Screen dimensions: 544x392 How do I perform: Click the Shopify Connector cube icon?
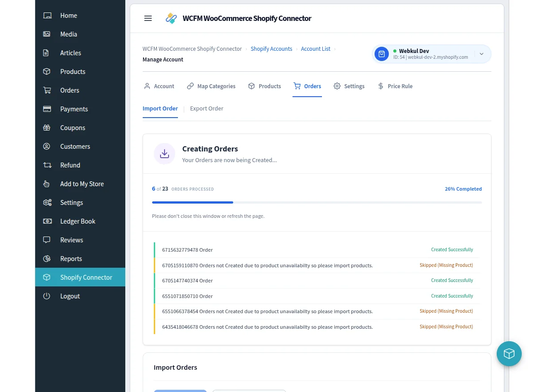[x=47, y=278]
